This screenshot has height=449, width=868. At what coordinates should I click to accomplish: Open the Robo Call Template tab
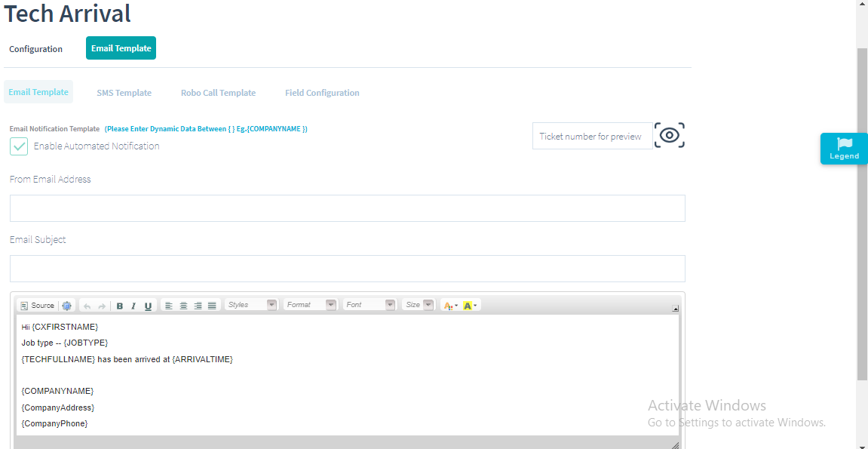tap(218, 93)
